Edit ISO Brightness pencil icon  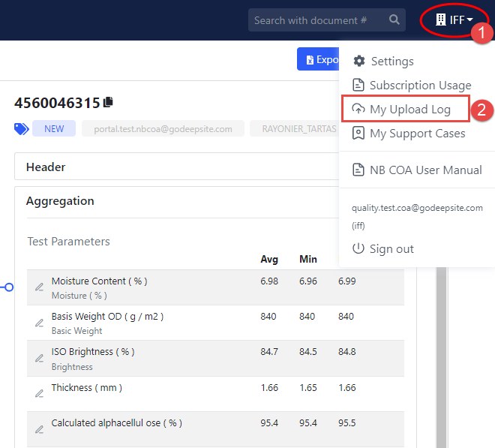(x=39, y=358)
